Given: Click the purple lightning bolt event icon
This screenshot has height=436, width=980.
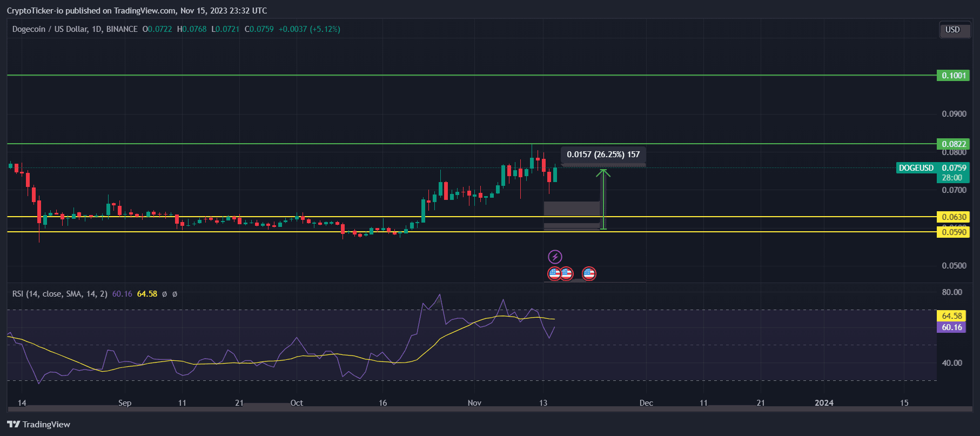Looking at the screenshot, I should click(x=555, y=257).
